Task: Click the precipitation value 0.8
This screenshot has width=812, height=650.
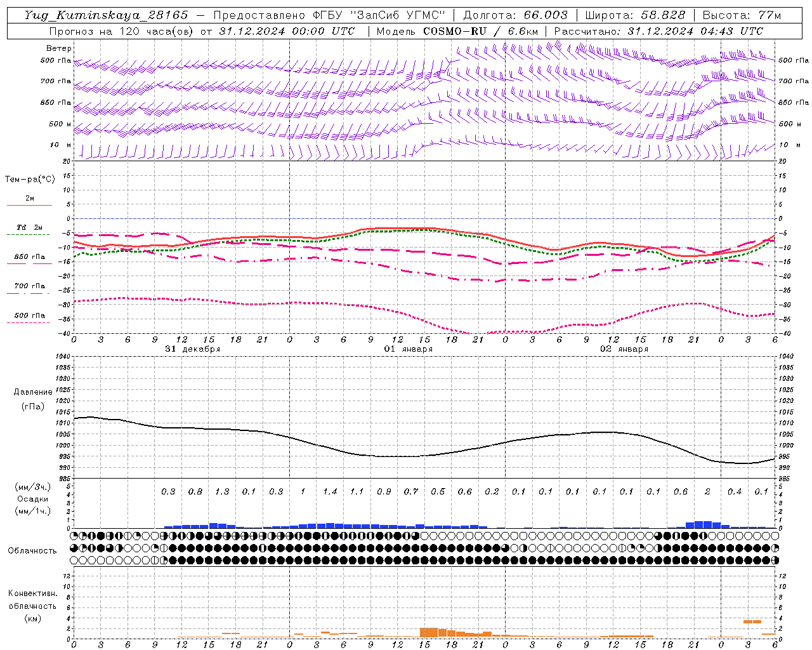Action: (195, 492)
